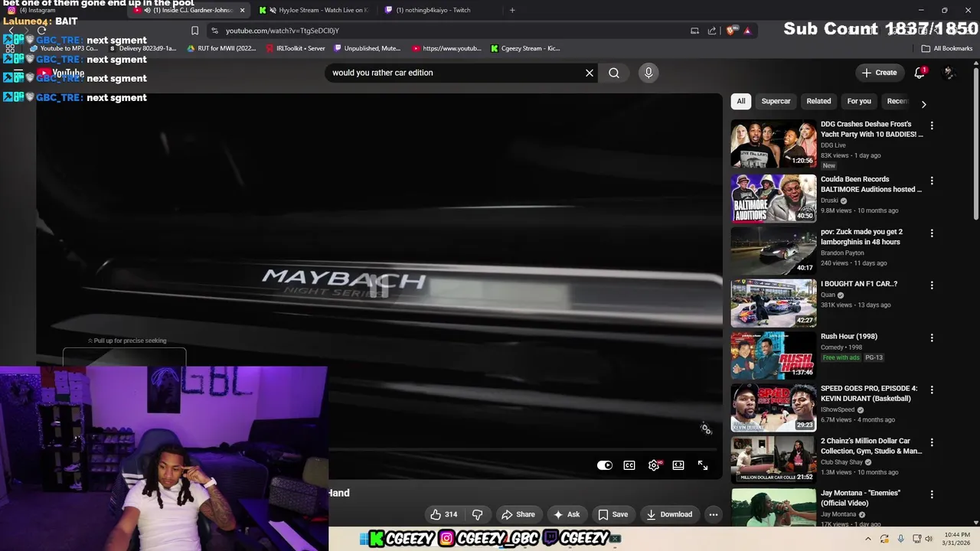Open options menu for SPEED GOES PRO video
Image resolution: width=980 pixels, height=551 pixels.
click(x=932, y=390)
